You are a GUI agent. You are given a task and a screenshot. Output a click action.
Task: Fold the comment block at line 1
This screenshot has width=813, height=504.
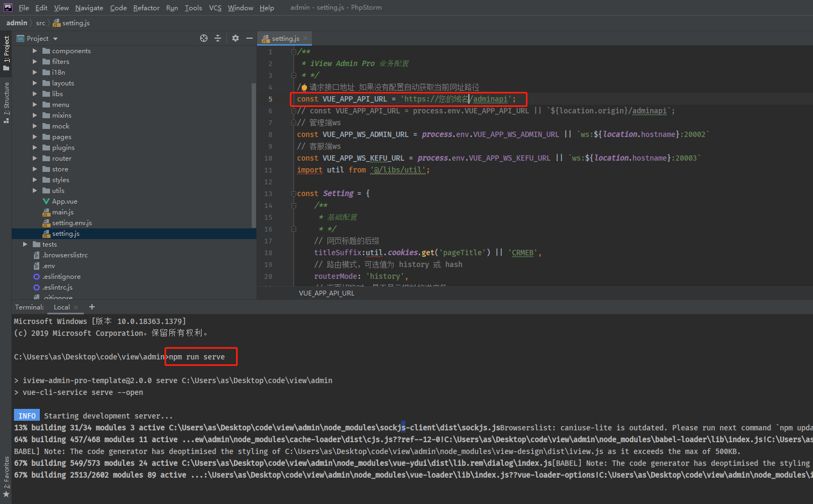point(294,52)
